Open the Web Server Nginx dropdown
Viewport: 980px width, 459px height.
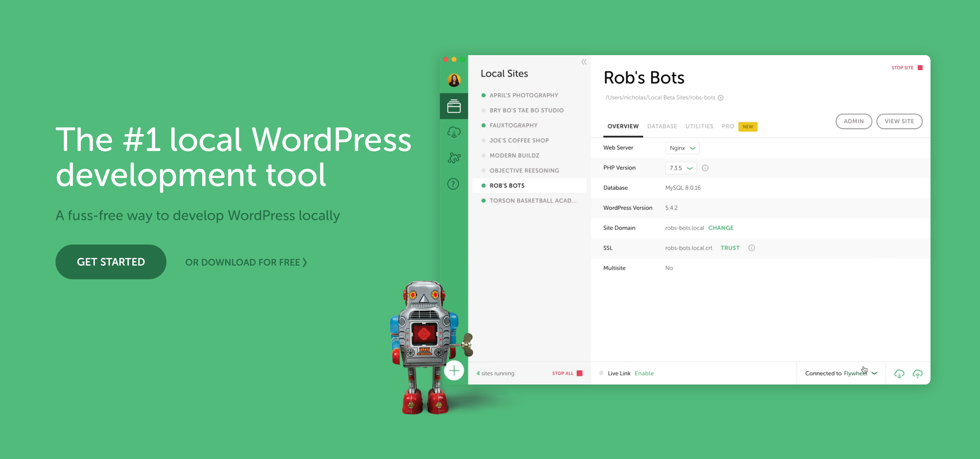coord(682,148)
